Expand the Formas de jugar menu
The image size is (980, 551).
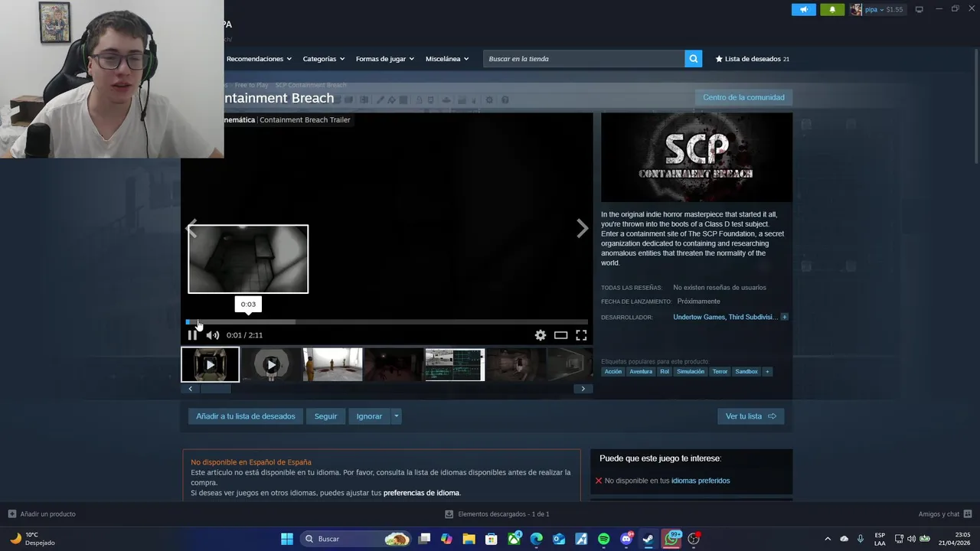click(384, 59)
